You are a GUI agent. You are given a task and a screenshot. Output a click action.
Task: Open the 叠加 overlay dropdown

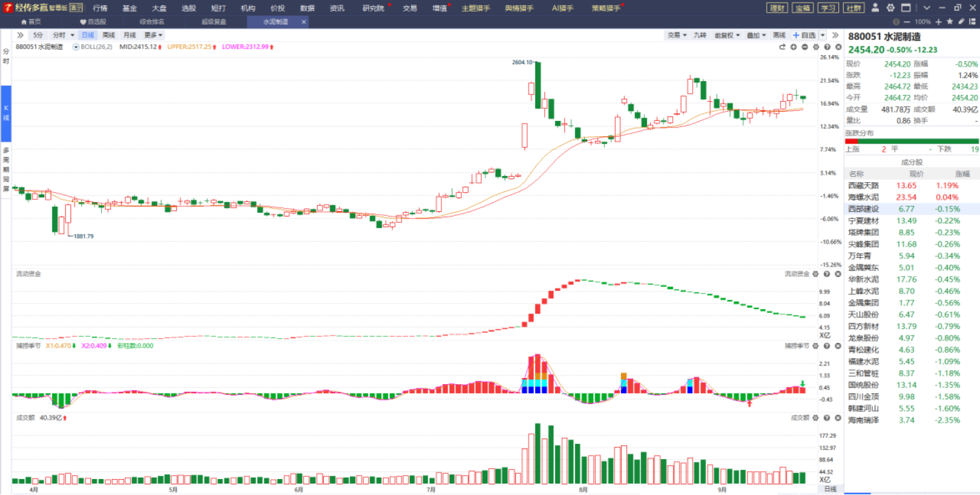click(756, 35)
